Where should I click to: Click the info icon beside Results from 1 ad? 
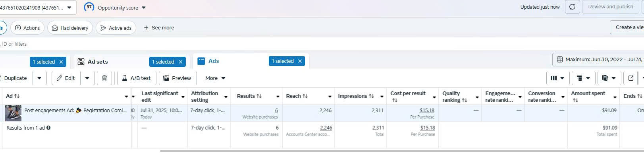48,128
